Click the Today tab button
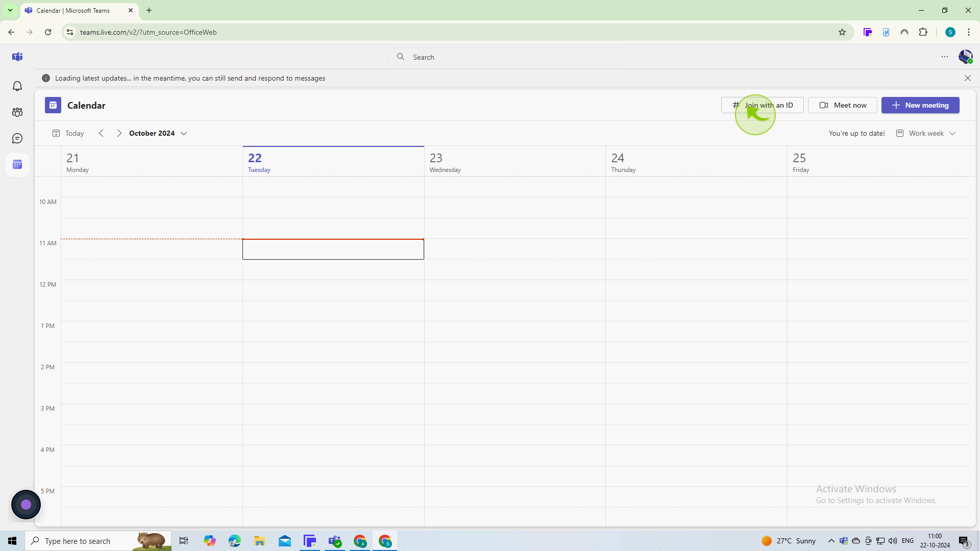Viewport: 980px width, 551px height. (67, 133)
